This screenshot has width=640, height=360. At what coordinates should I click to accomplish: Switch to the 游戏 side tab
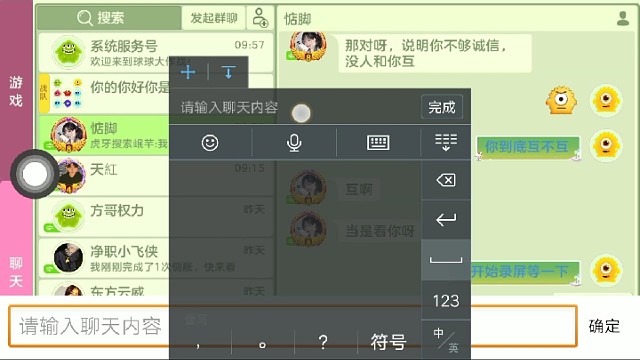coord(16,91)
